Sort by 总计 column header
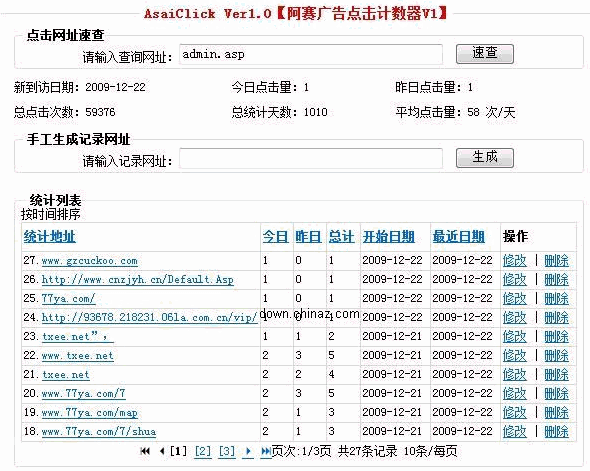 click(x=341, y=237)
